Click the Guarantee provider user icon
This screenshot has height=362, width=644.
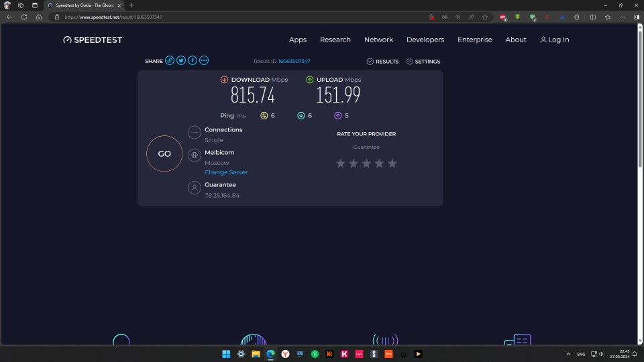pyautogui.click(x=195, y=188)
